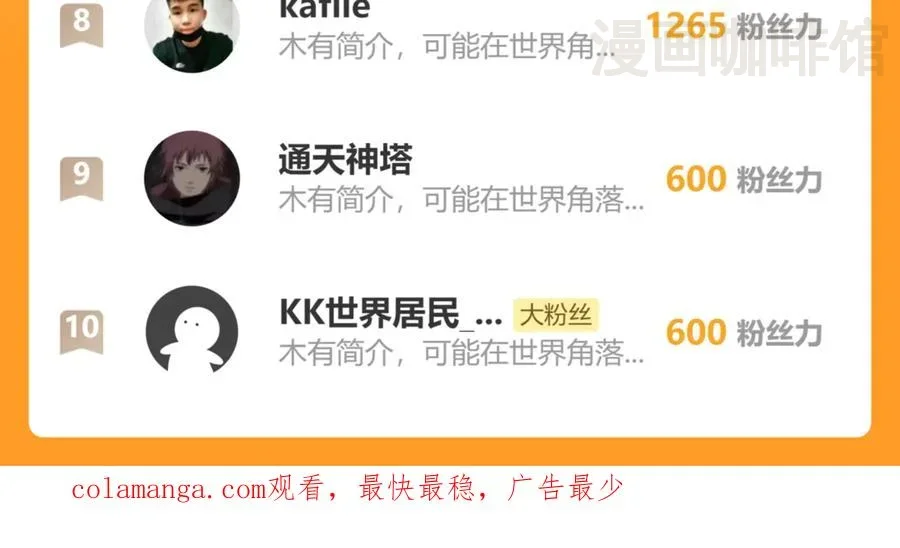Click 通天神塔's 600 粉丝力 score

pos(744,179)
